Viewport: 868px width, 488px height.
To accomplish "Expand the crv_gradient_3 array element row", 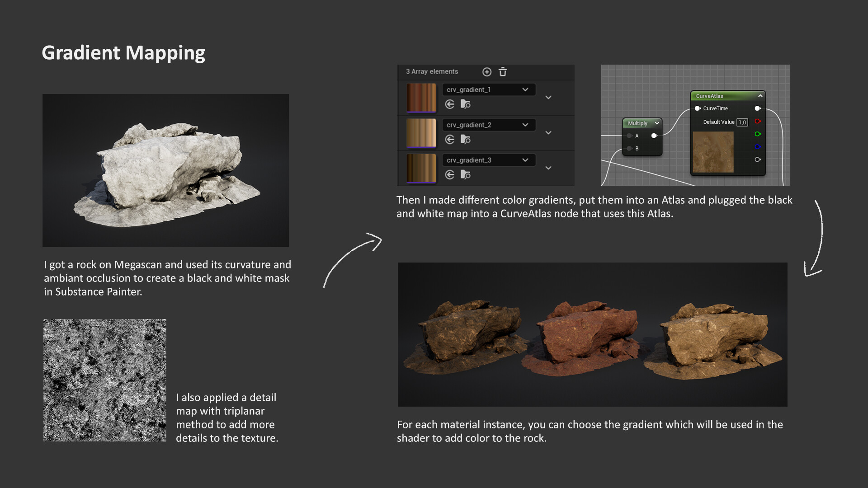I will coord(548,168).
